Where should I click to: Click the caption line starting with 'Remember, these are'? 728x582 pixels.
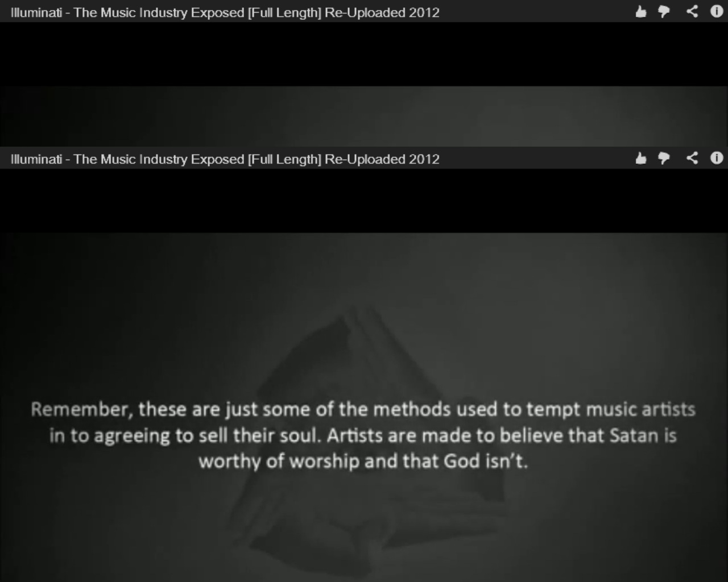(363, 410)
